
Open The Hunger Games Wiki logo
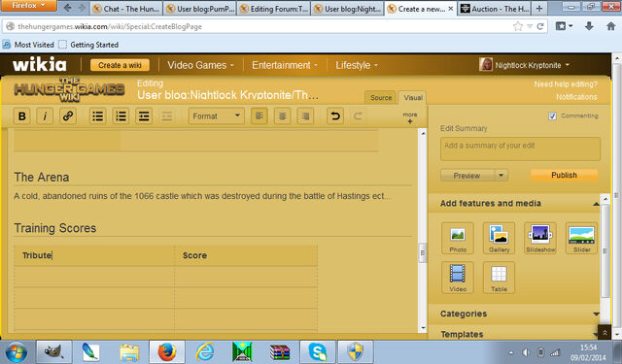pos(69,90)
